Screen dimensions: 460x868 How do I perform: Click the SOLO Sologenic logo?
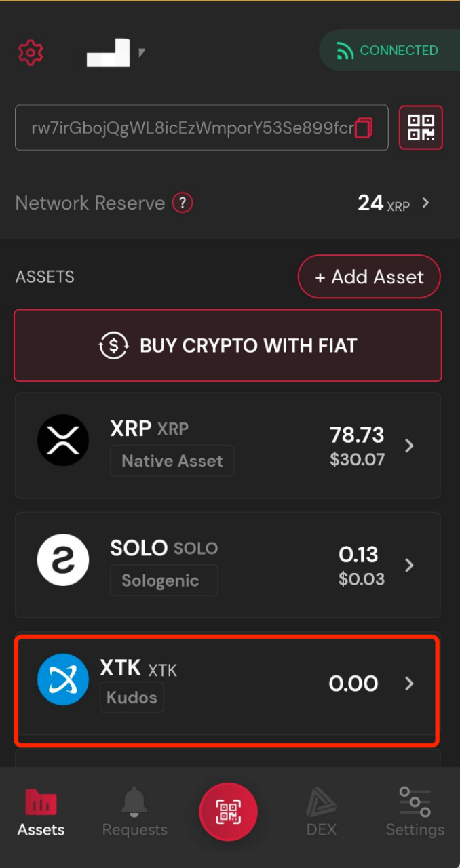(x=63, y=560)
